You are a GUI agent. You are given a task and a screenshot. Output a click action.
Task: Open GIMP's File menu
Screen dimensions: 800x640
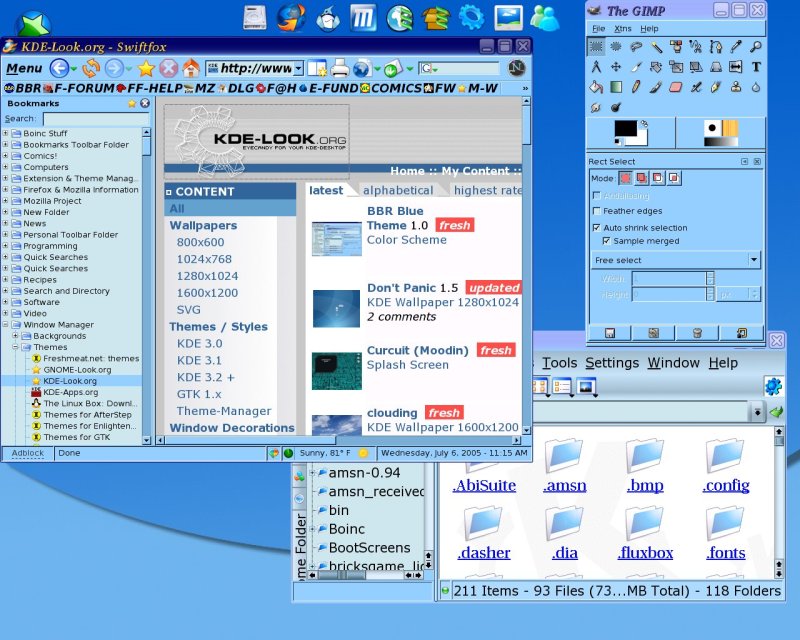click(x=598, y=29)
